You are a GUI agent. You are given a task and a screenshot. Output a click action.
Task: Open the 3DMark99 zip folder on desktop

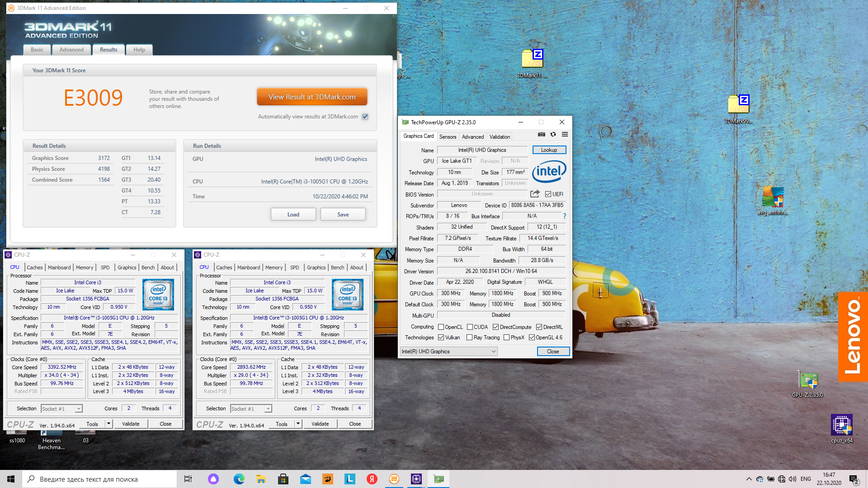click(x=739, y=108)
